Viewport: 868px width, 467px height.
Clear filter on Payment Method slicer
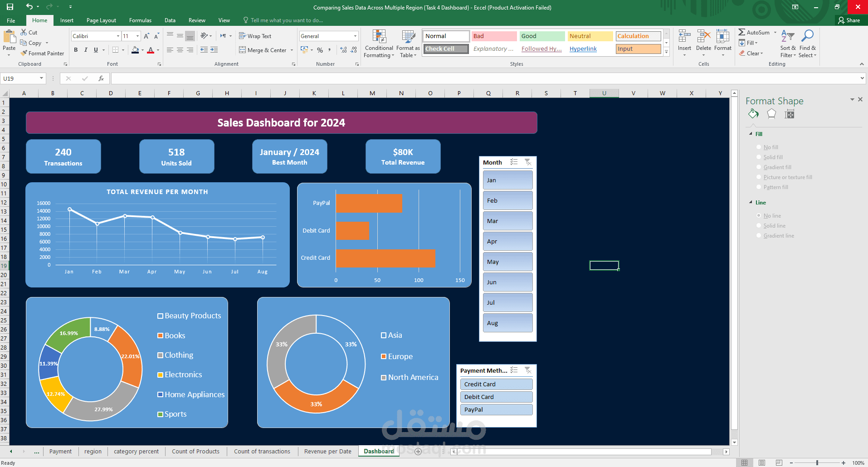[x=528, y=370]
